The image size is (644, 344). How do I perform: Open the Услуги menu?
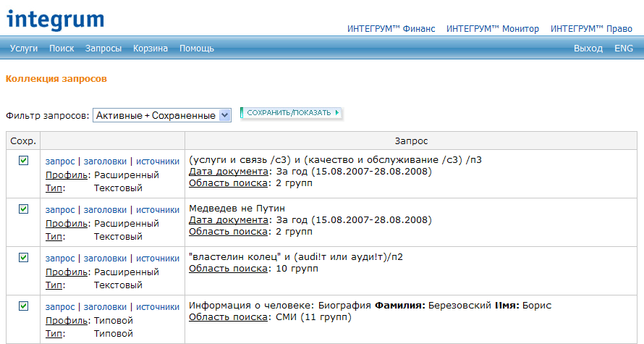tap(24, 49)
